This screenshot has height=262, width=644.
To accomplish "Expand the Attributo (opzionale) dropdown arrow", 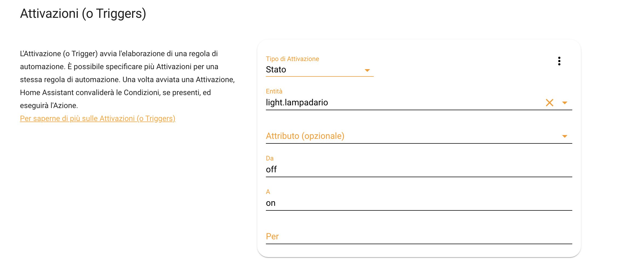I will click(564, 136).
